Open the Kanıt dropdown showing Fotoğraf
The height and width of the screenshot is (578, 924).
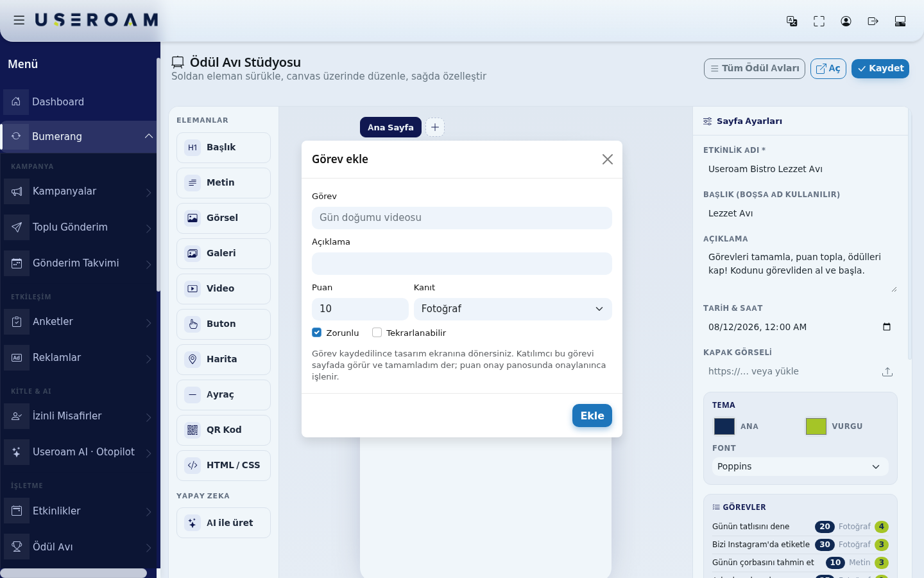pyautogui.click(x=513, y=309)
